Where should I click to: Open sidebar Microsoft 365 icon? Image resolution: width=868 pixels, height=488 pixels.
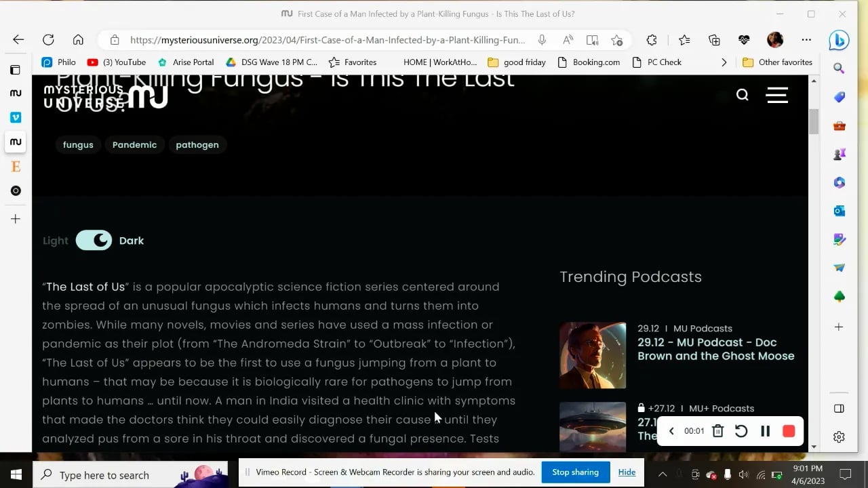[839, 182]
